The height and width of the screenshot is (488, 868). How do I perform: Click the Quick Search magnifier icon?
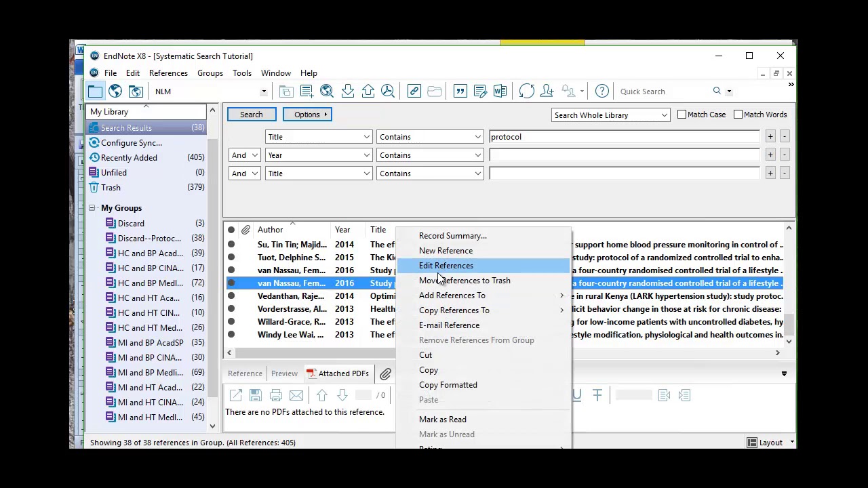point(717,91)
